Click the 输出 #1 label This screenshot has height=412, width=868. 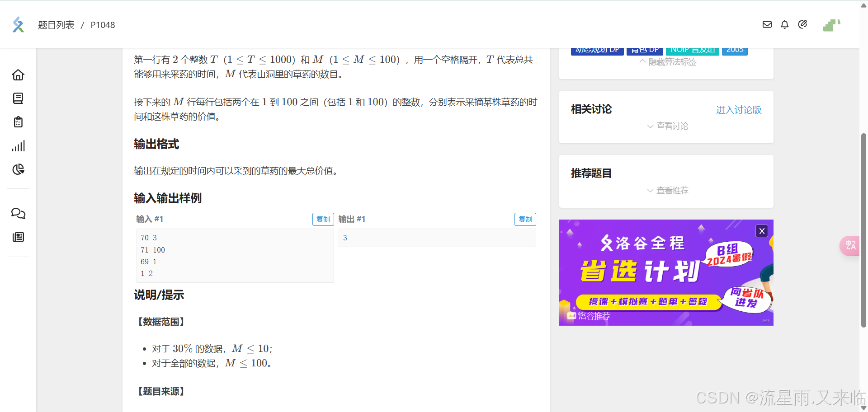[x=352, y=219]
